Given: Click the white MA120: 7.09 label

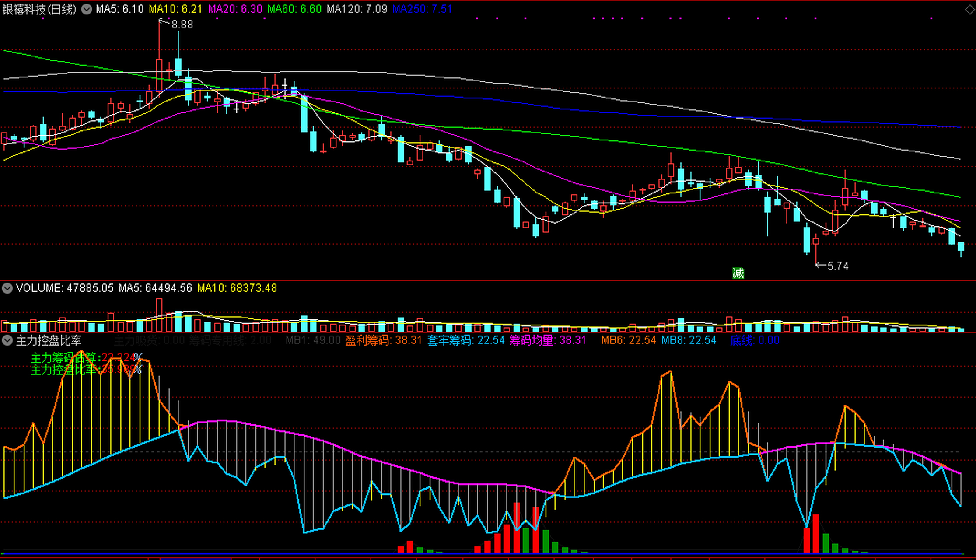Looking at the screenshot, I should [357, 9].
